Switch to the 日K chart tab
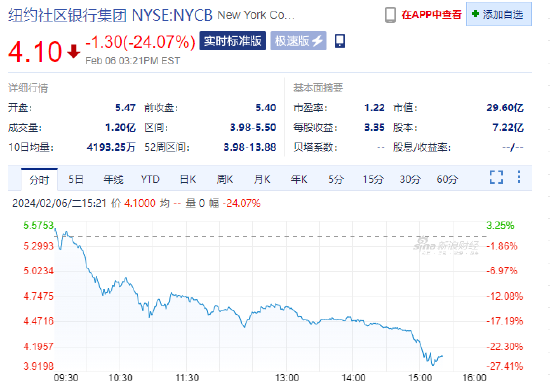Image resolution: width=550 pixels, height=383 pixels. point(188,180)
